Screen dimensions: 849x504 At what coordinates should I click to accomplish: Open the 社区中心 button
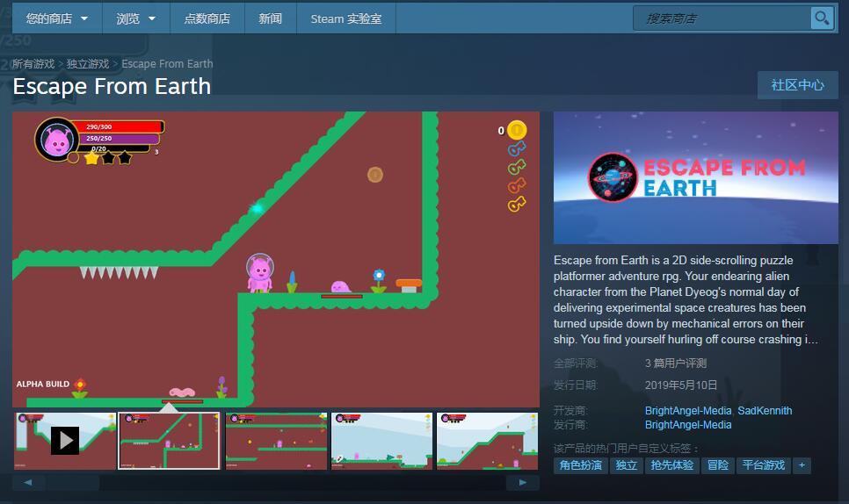(797, 85)
